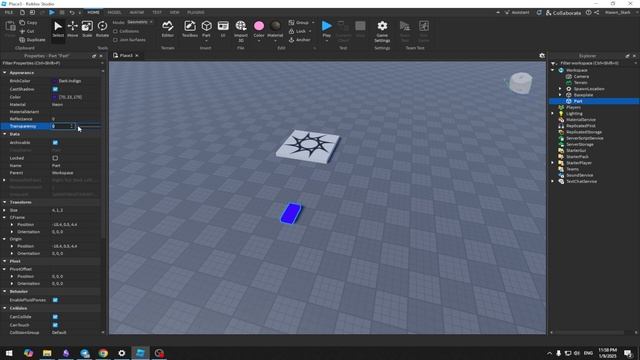Switch to the HOME ribbon tab
The image size is (640, 360).
(93, 13)
